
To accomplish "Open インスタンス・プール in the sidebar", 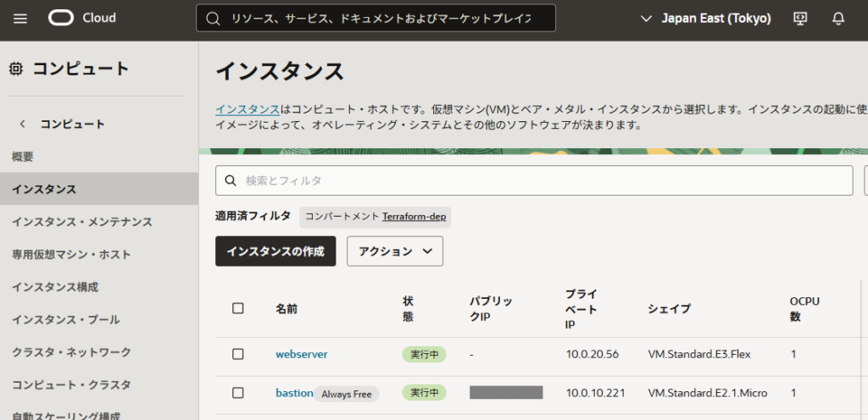I will [65, 319].
